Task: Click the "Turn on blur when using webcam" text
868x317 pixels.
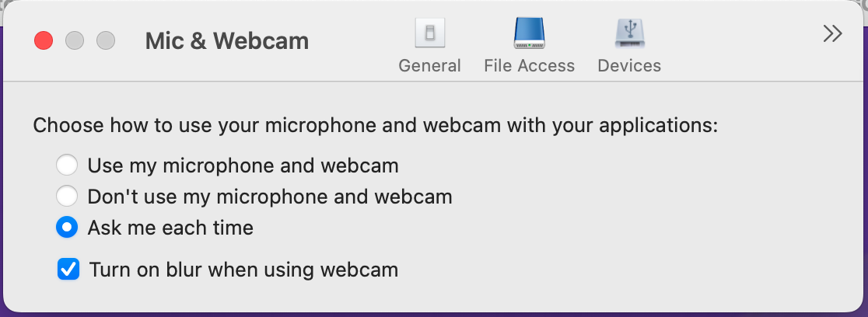Action: 243,270
